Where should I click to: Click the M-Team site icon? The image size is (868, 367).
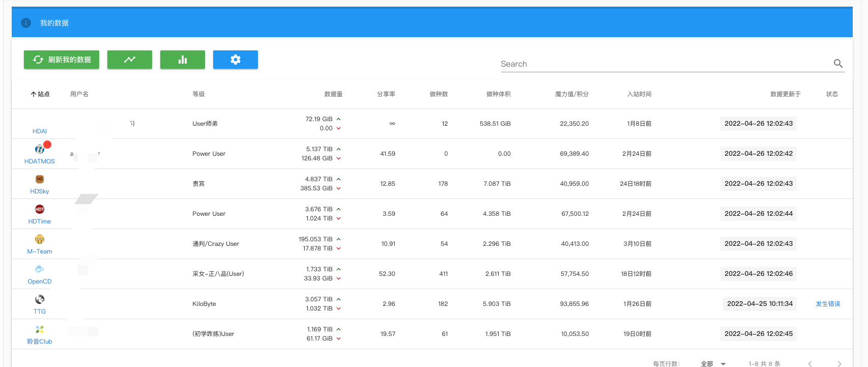tap(40, 239)
